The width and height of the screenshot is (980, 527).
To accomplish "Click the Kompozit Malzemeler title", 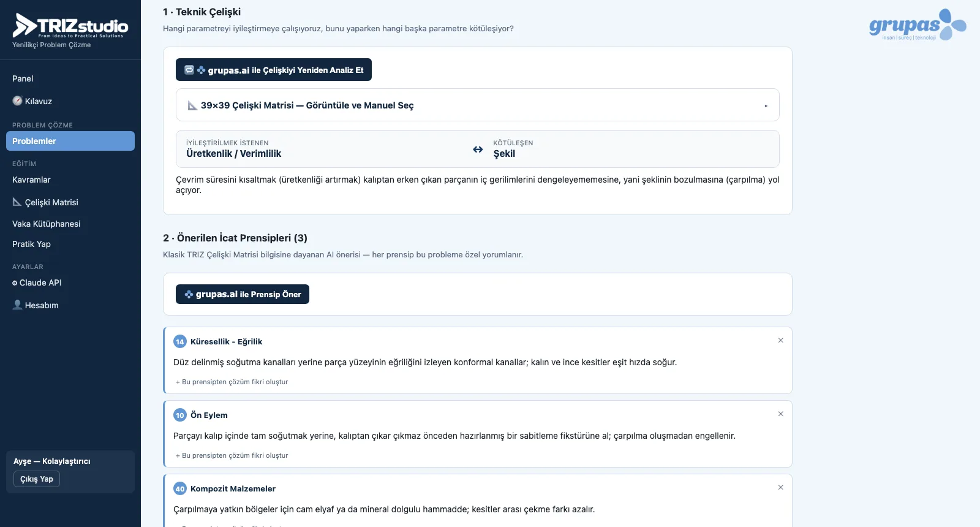I will pyautogui.click(x=233, y=489).
